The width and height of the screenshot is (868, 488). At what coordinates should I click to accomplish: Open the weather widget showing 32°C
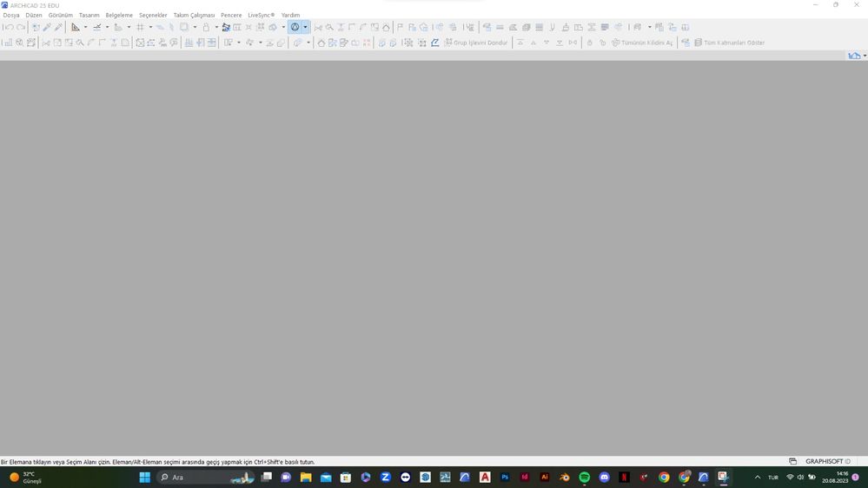point(25,477)
